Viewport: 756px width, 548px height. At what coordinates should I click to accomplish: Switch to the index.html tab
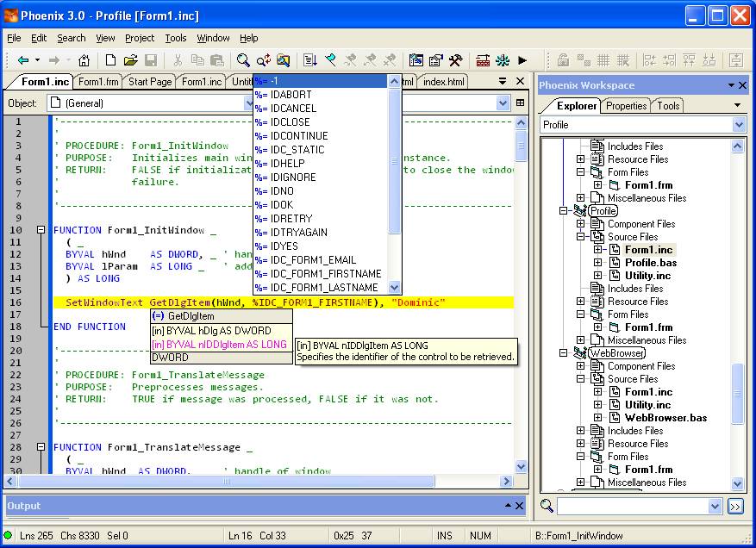pyautogui.click(x=444, y=82)
